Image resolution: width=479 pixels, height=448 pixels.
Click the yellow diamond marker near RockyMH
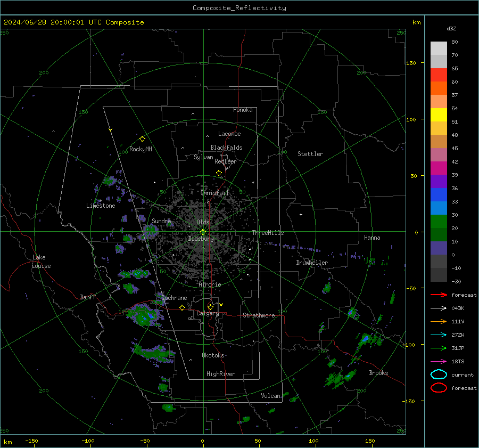pyautogui.click(x=142, y=139)
